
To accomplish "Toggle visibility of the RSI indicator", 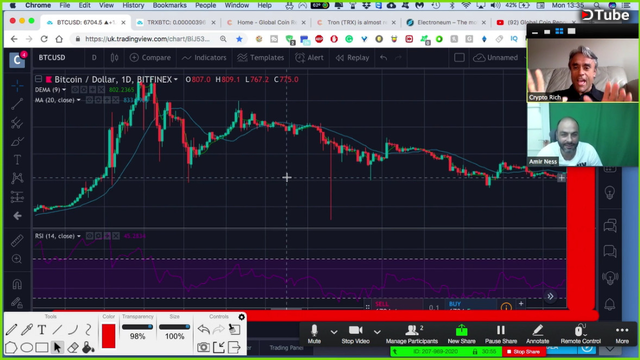I will pos(89,236).
